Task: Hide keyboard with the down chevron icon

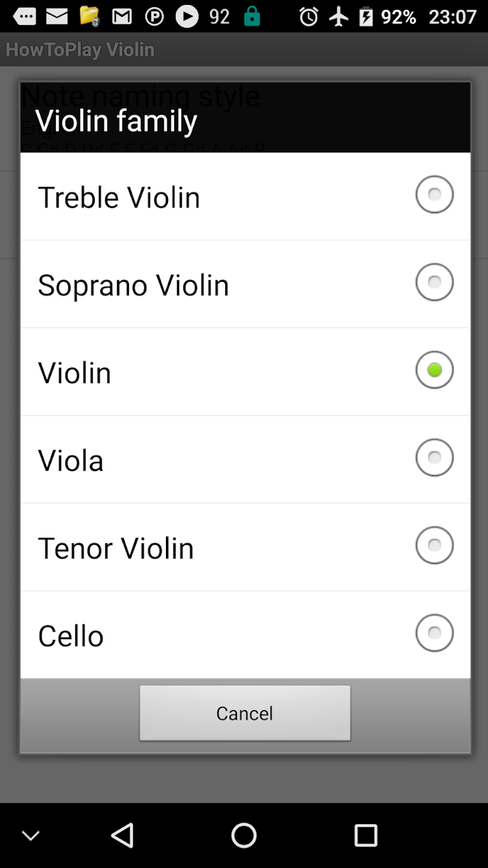Action: 31,835
